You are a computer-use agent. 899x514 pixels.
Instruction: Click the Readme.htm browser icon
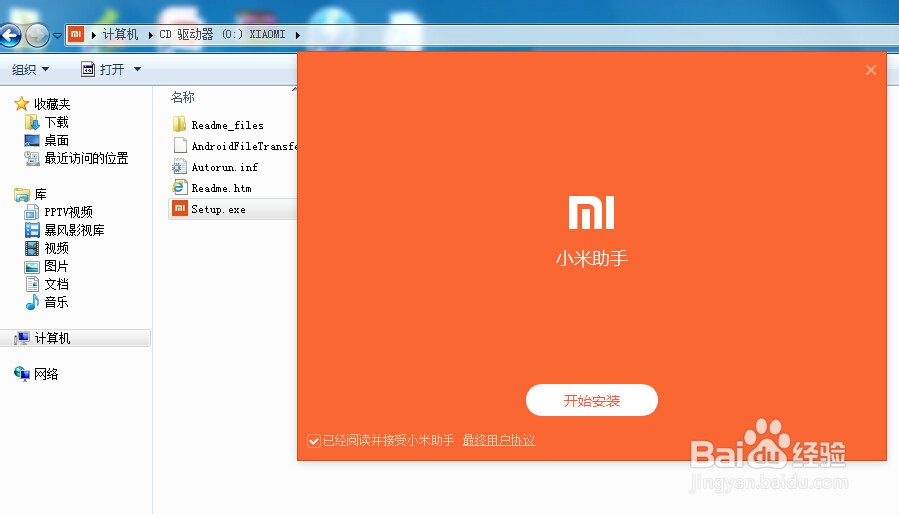coord(179,188)
